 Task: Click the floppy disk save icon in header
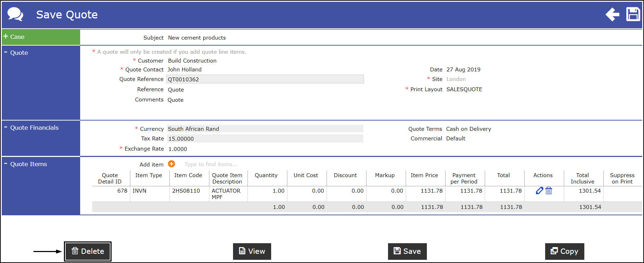[633, 14]
